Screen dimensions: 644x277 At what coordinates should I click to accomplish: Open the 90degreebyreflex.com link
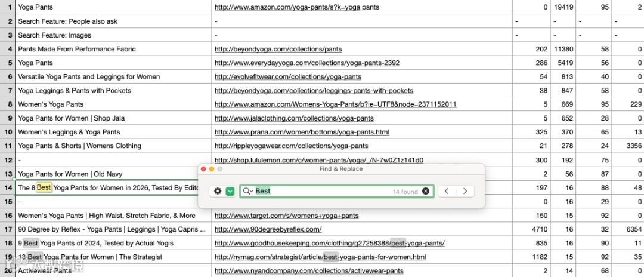[x=268, y=229]
